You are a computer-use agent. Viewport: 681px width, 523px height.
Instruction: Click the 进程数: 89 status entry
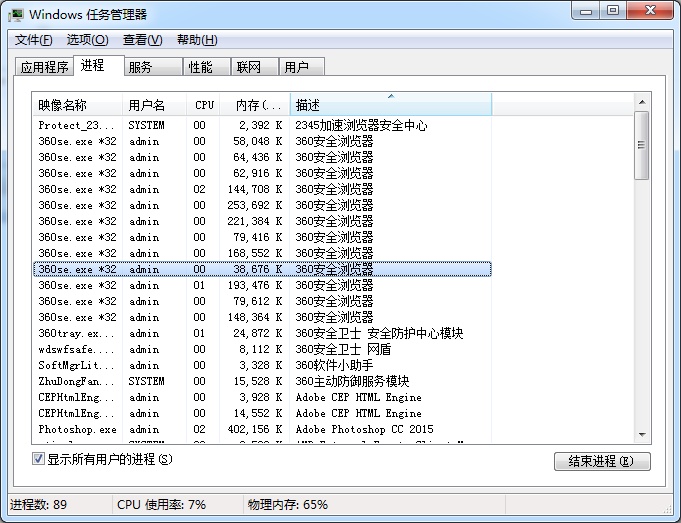pyautogui.click(x=38, y=504)
